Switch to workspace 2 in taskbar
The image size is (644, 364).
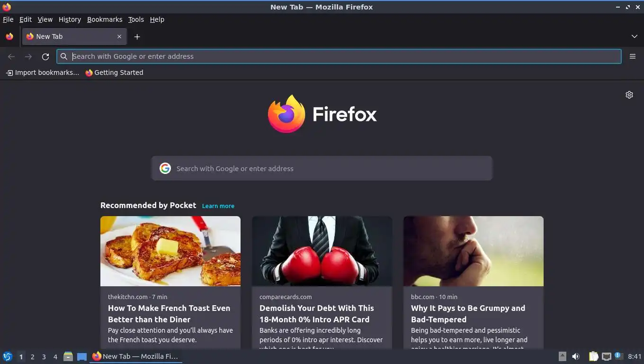click(32, 357)
